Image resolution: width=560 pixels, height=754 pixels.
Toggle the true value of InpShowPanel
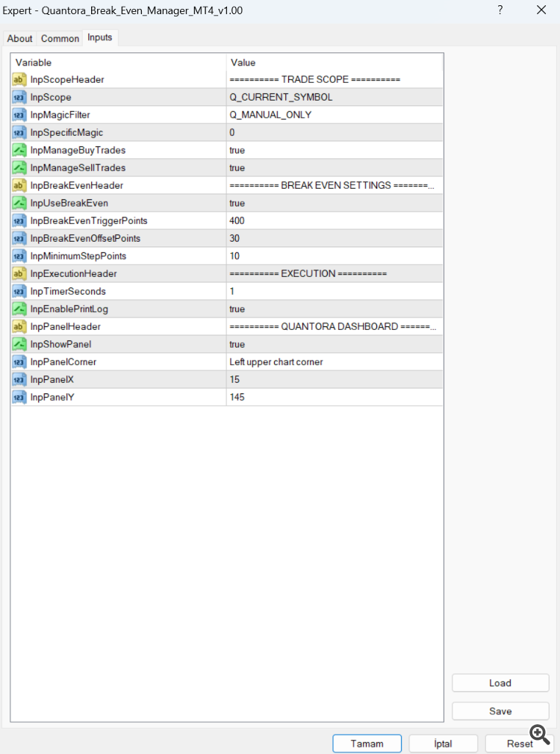(x=335, y=344)
